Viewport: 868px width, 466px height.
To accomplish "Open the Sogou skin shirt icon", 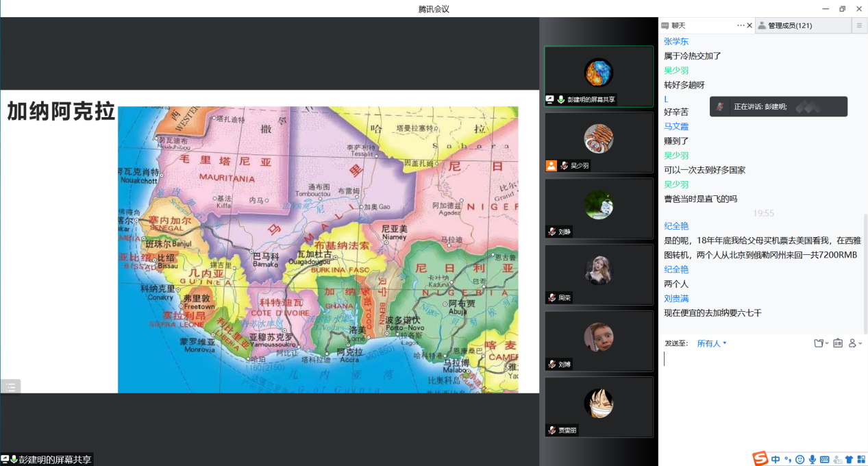I will [x=850, y=459].
